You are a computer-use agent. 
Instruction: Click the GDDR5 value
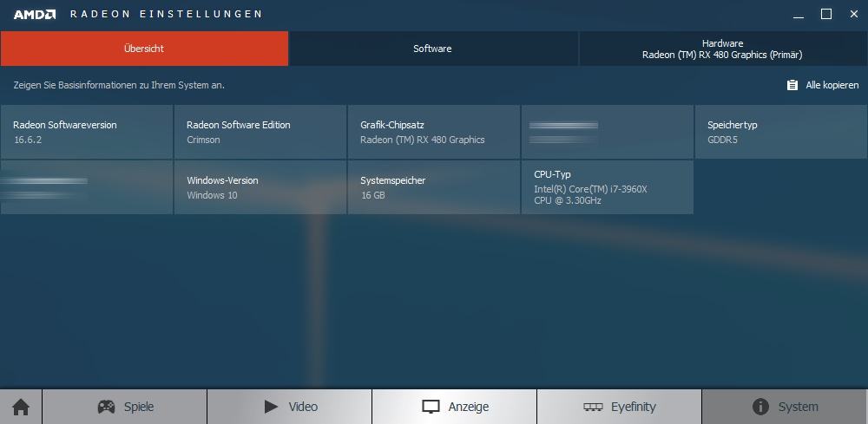pyautogui.click(x=722, y=140)
